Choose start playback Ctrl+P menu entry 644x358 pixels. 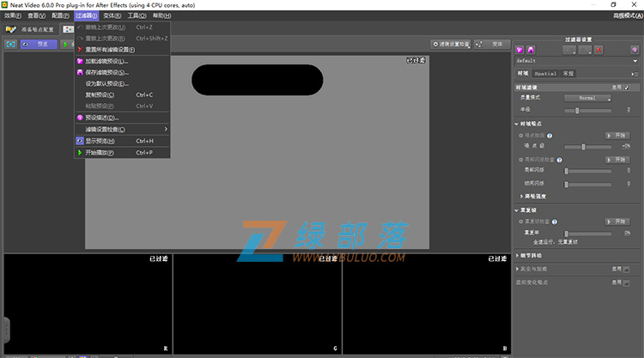[x=122, y=152]
